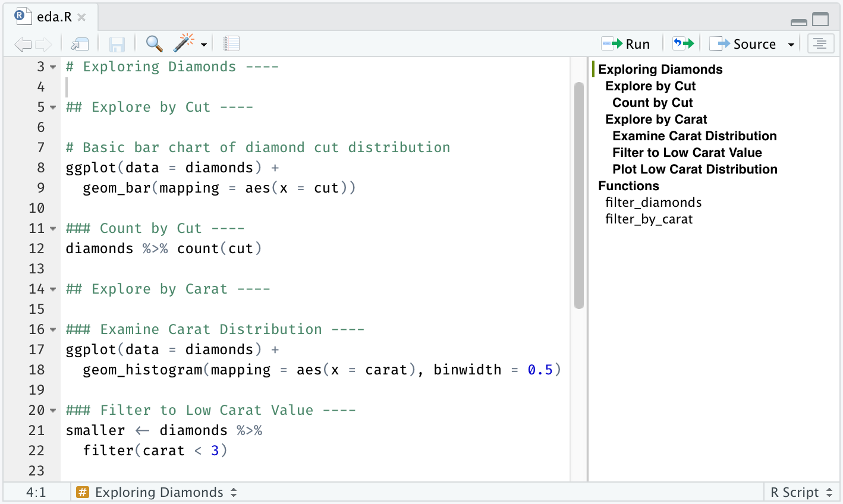Re-run previous code with green arrows icon
The image size is (843, 504).
click(682, 43)
